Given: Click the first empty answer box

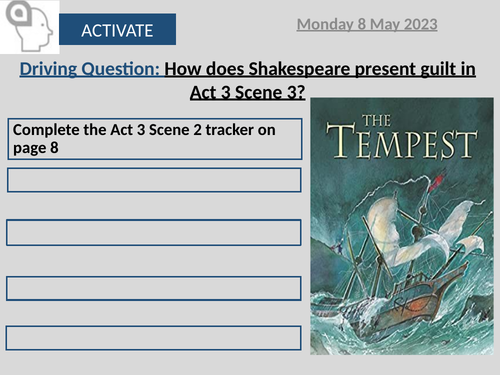Looking at the screenshot, I should [154, 180].
